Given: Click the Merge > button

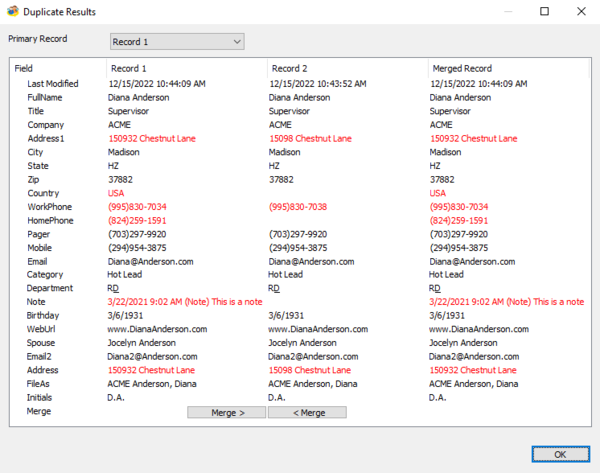Looking at the screenshot, I should [x=227, y=413].
